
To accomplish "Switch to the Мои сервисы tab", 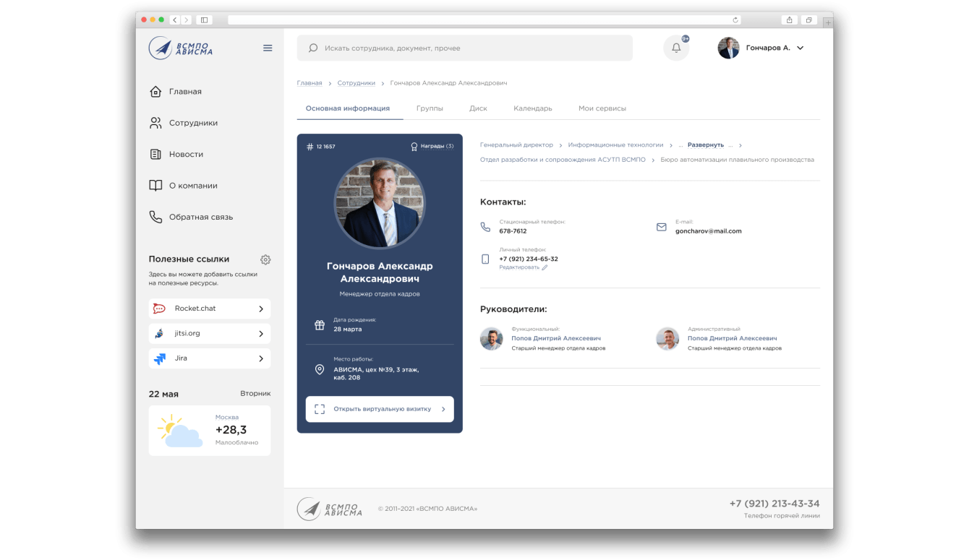I will click(x=602, y=108).
